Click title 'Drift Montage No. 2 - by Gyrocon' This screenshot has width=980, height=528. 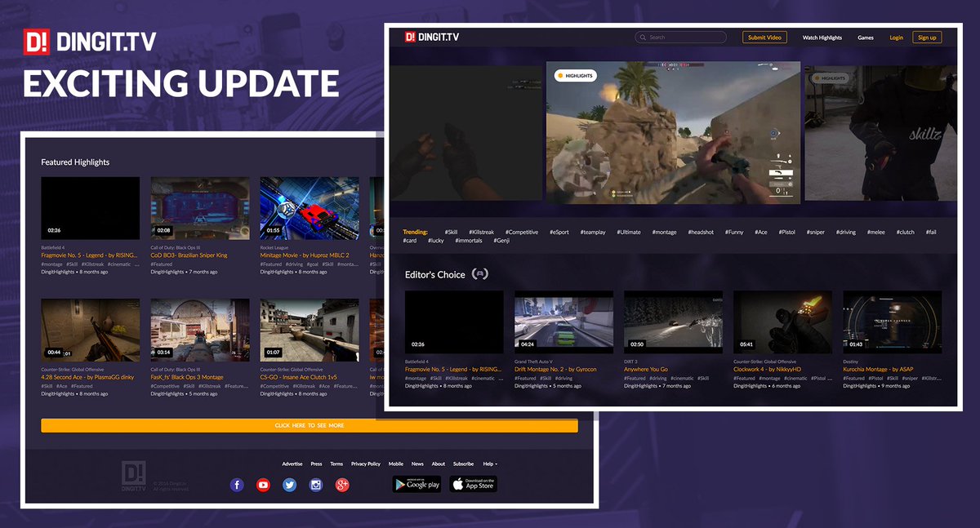[555, 370]
